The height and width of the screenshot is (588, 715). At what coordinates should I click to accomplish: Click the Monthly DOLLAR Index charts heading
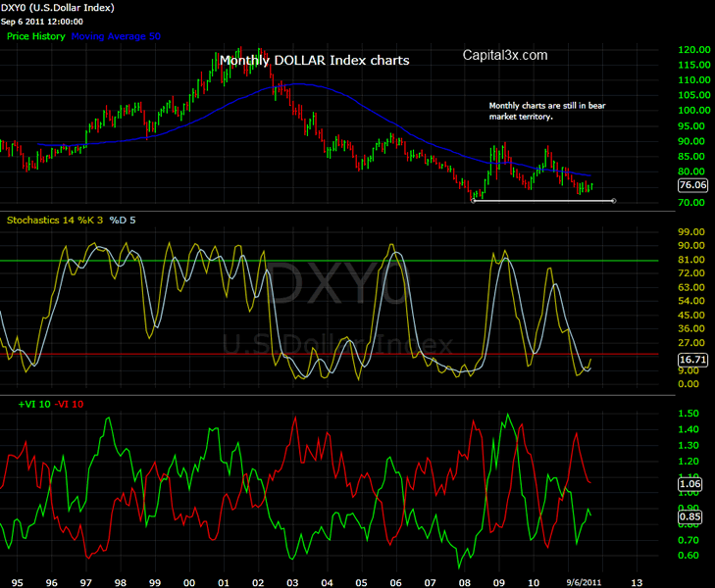(314, 60)
